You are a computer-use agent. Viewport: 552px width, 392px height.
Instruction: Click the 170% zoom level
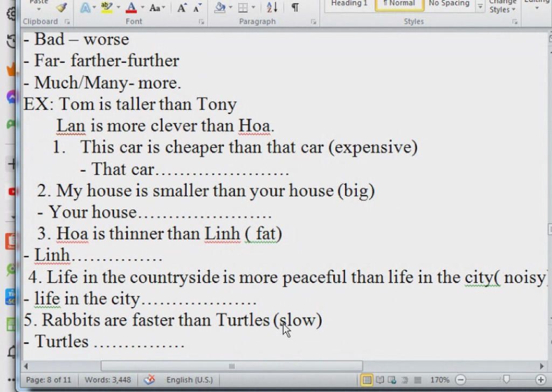440,380
